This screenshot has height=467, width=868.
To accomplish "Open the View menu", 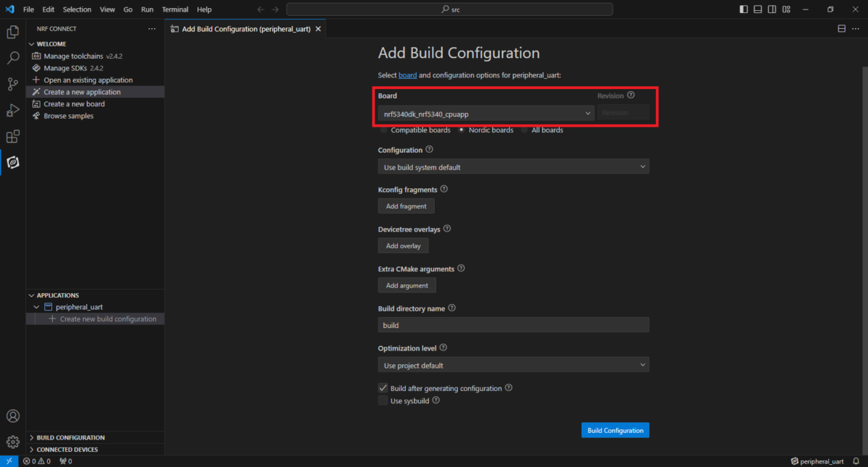I will click(107, 9).
